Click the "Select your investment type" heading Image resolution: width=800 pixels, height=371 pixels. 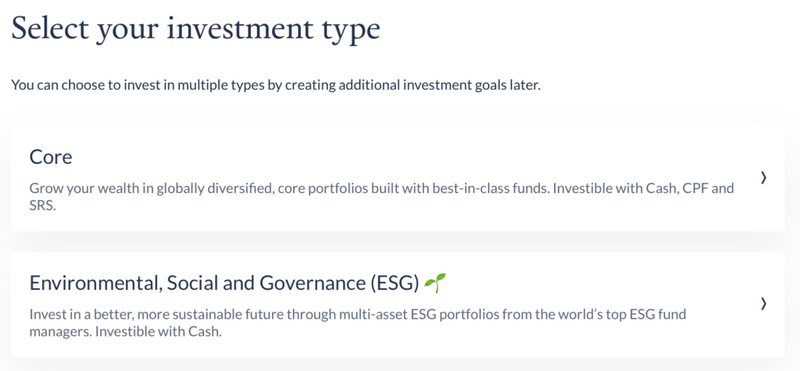195,29
